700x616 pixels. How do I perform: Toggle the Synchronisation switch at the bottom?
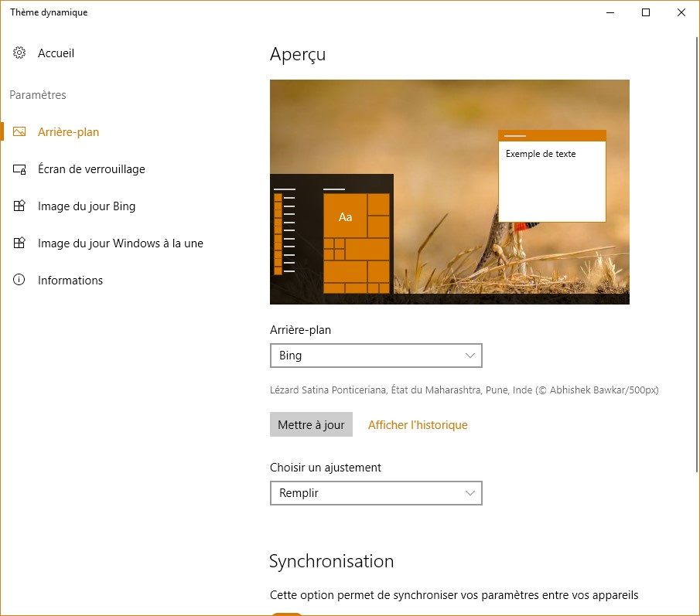point(287,613)
